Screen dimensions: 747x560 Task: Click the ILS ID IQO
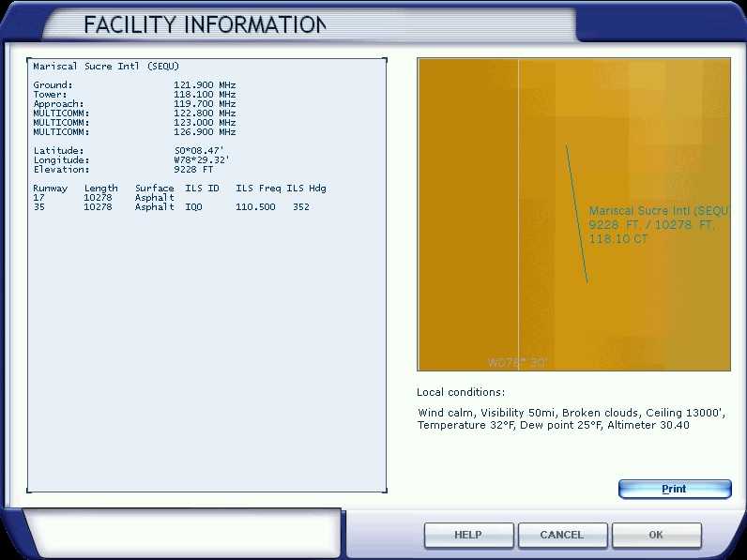(193, 207)
